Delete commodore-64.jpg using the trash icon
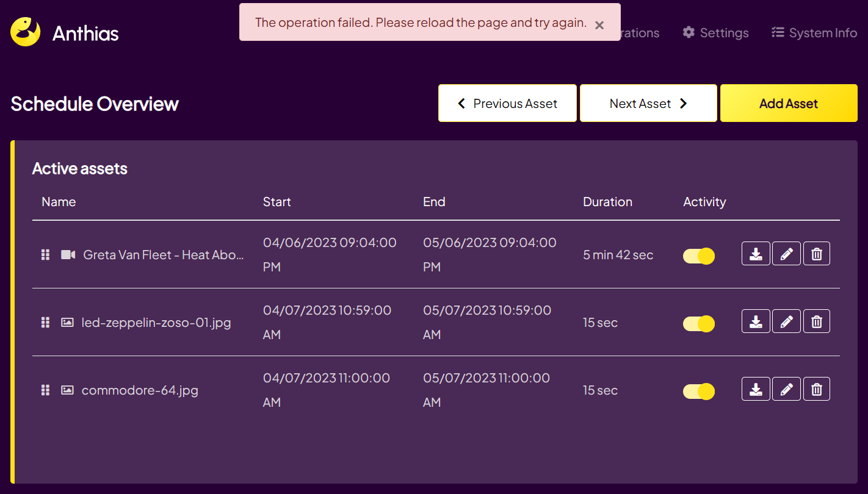Viewport: 868px width, 494px height. click(817, 388)
